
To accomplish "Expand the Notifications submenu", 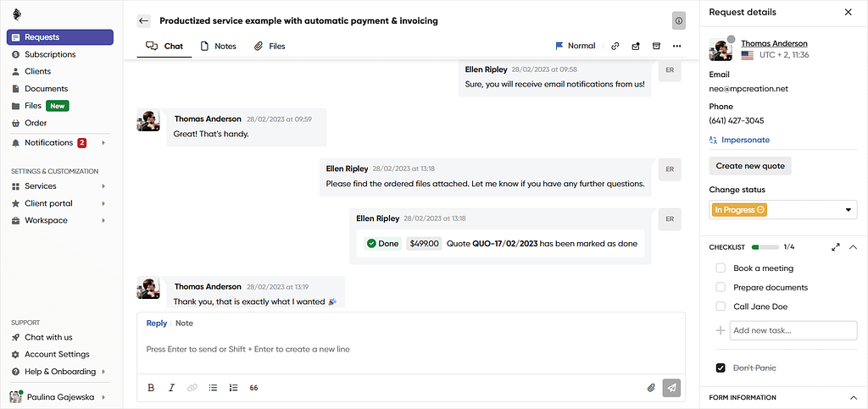I will (103, 142).
